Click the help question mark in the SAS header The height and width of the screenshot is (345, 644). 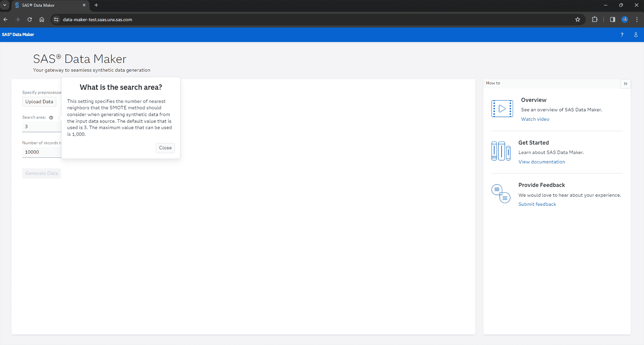click(x=622, y=34)
